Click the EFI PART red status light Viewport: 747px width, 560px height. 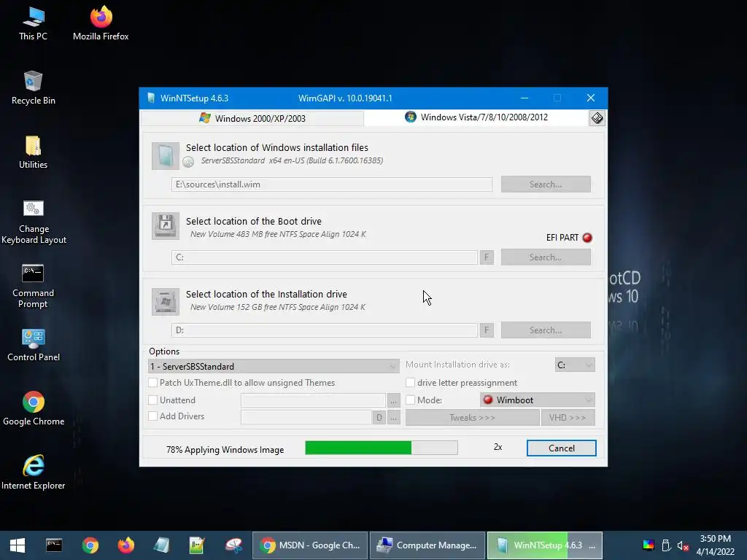pyautogui.click(x=587, y=238)
